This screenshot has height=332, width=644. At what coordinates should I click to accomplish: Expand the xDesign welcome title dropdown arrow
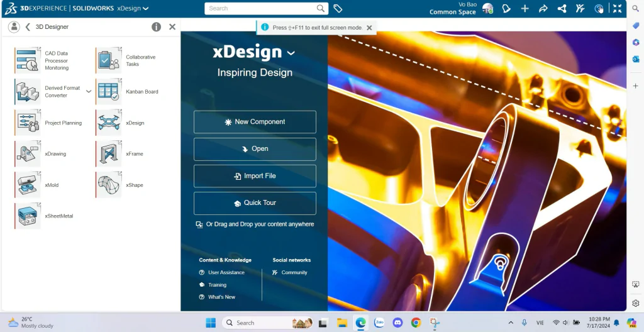[x=291, y=53]
